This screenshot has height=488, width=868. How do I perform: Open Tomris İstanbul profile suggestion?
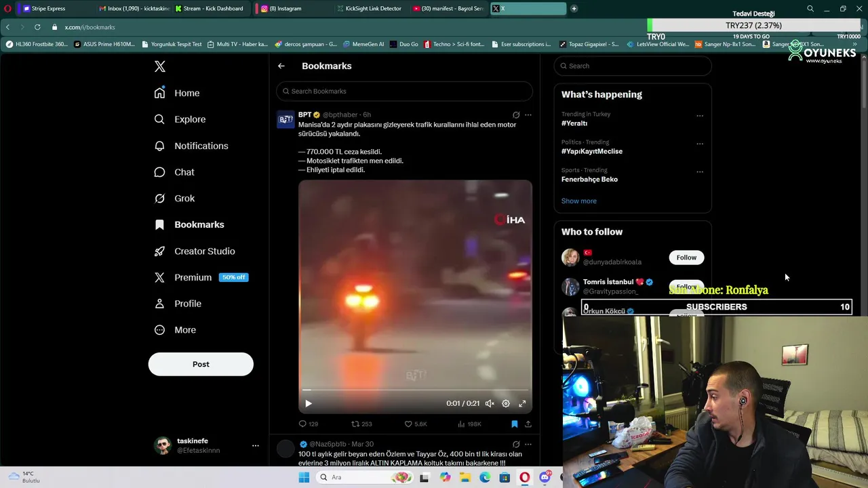[x=608, y=282]
